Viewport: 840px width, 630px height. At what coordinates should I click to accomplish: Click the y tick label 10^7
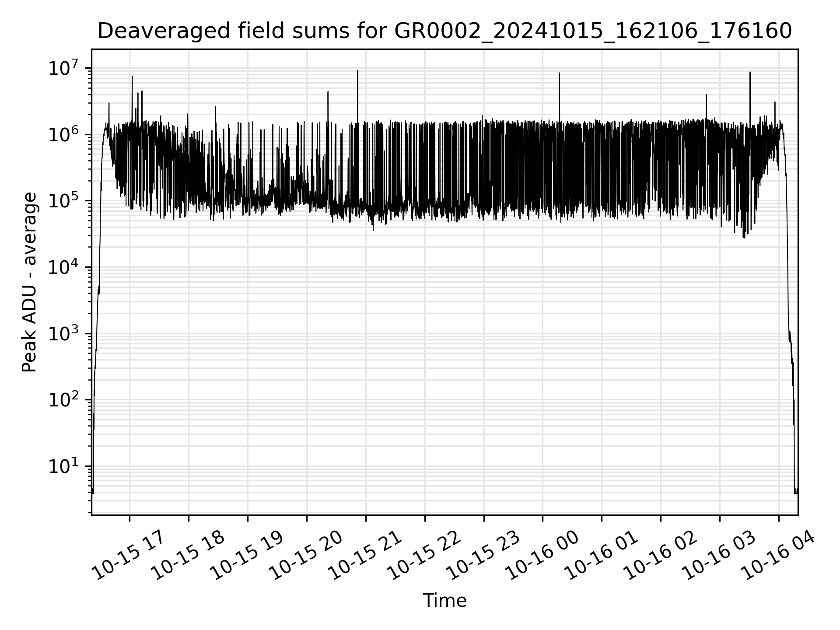[x=64, y=68]
